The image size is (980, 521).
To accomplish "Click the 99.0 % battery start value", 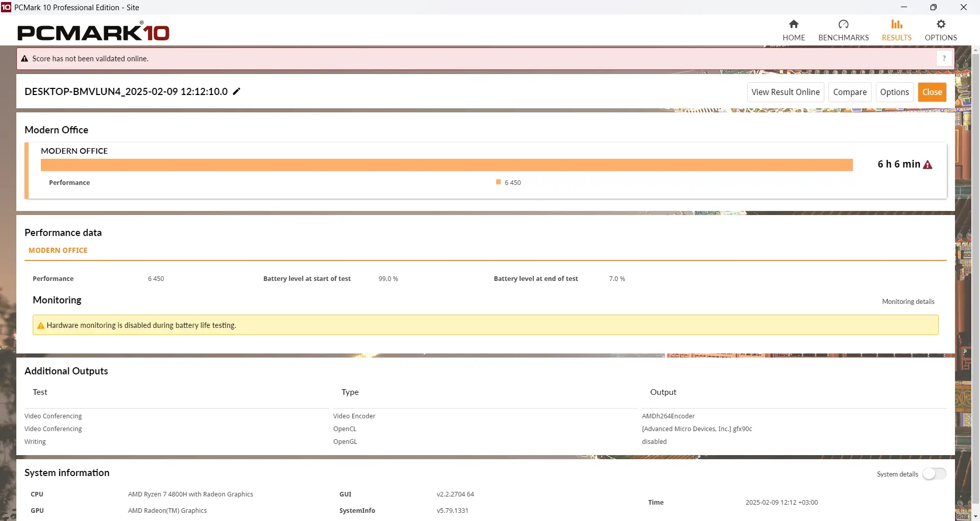I will click(388, 278).
